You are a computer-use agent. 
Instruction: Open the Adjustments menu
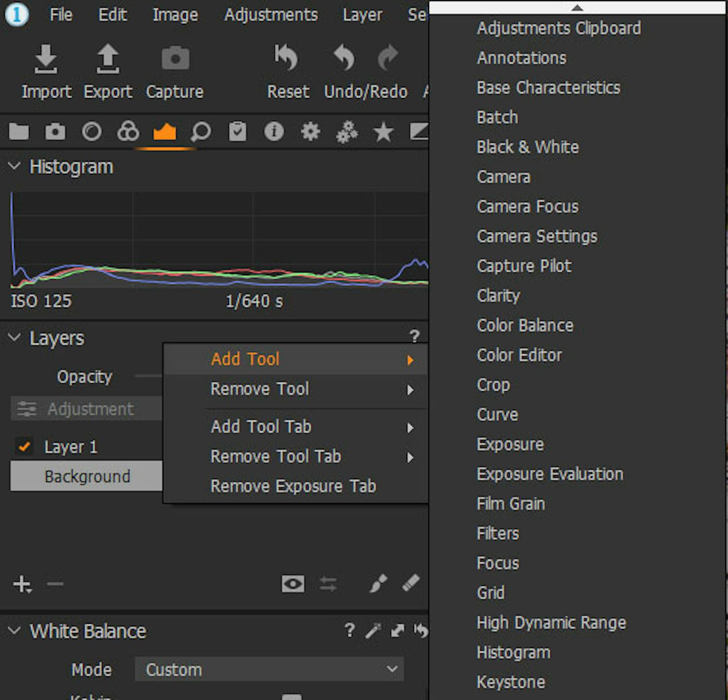click(271, 15)
